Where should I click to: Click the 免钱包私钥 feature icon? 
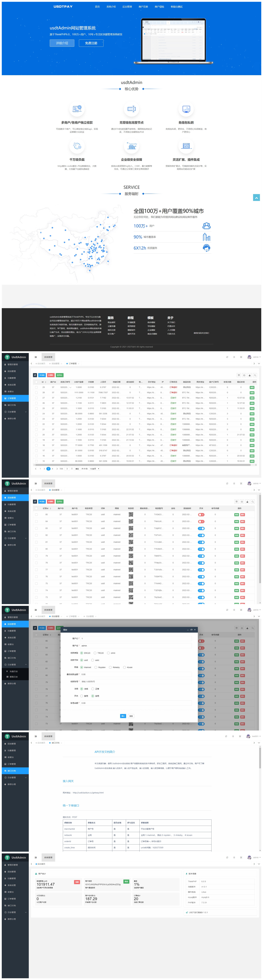pyautogui.click(x=186, y=109)
